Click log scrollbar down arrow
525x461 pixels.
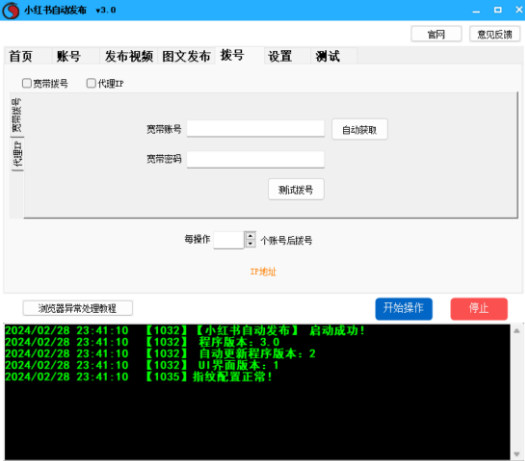[x=517, y=454]
